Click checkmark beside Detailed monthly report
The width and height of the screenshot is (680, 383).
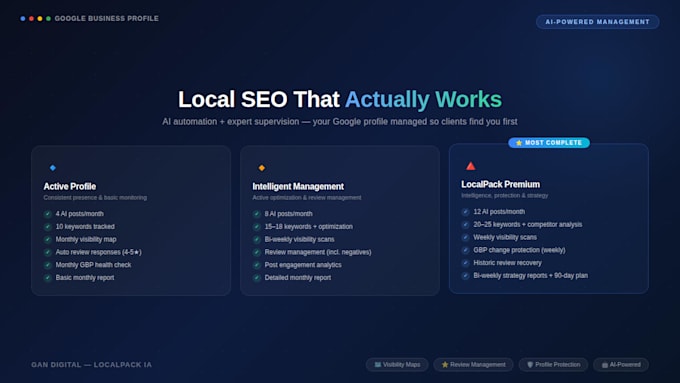tap(257, 278)
